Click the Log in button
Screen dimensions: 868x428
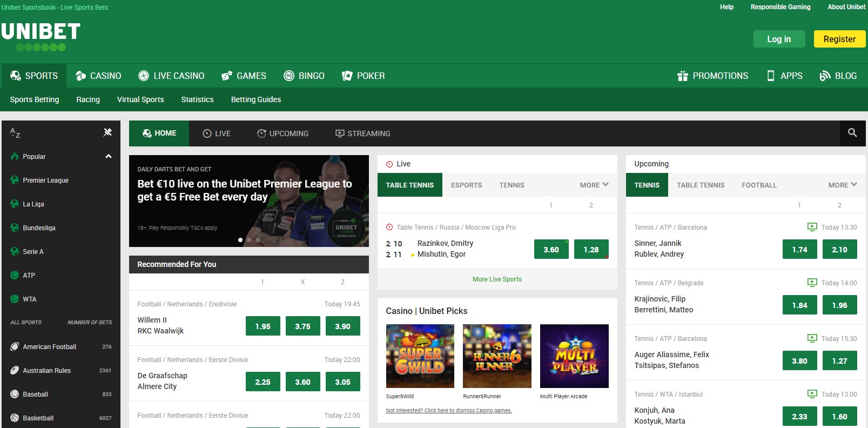pos(779,39)
